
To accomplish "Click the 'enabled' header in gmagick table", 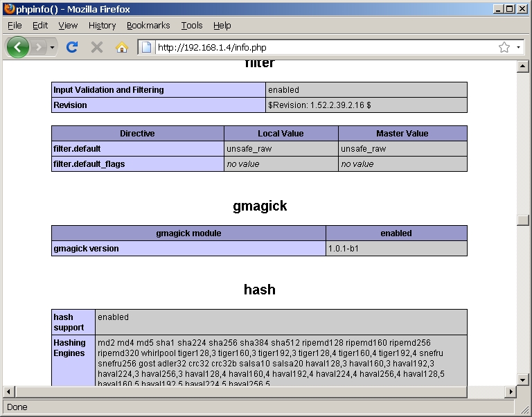I will [x=396, y=233].
